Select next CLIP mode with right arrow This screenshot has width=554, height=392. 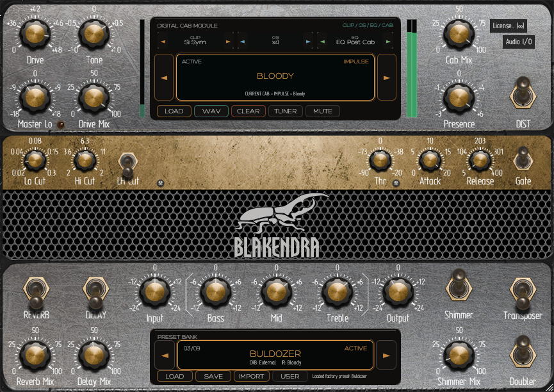click(228, 42)
